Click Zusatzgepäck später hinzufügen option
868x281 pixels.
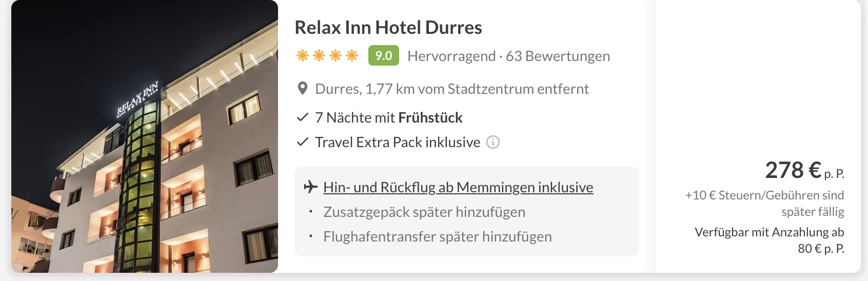[424, 212]
